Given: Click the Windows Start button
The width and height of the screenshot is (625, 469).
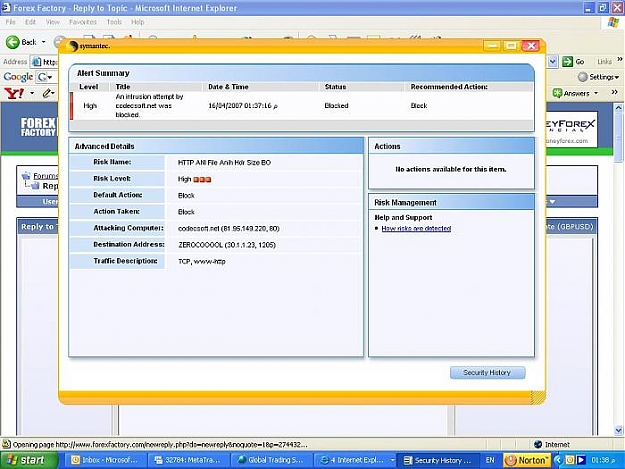Looking at the screenshot, I should (29, 460).
